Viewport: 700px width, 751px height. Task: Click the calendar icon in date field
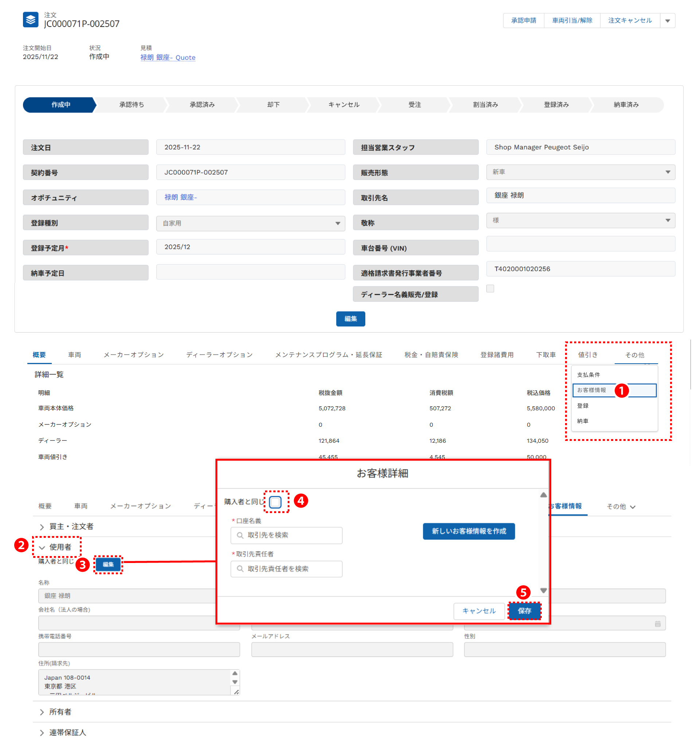pyautogui.click(x=657, y=624)
